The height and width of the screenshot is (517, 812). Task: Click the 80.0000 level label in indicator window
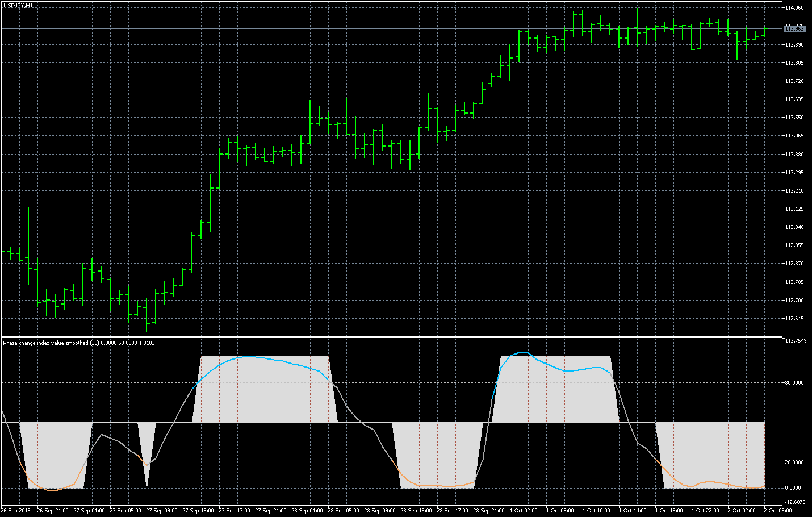794,383
